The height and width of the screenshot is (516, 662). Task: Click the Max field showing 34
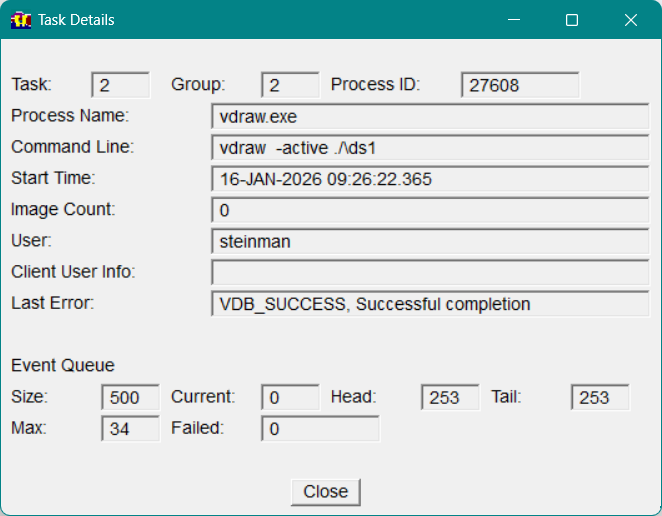click(x=130, y=428)
